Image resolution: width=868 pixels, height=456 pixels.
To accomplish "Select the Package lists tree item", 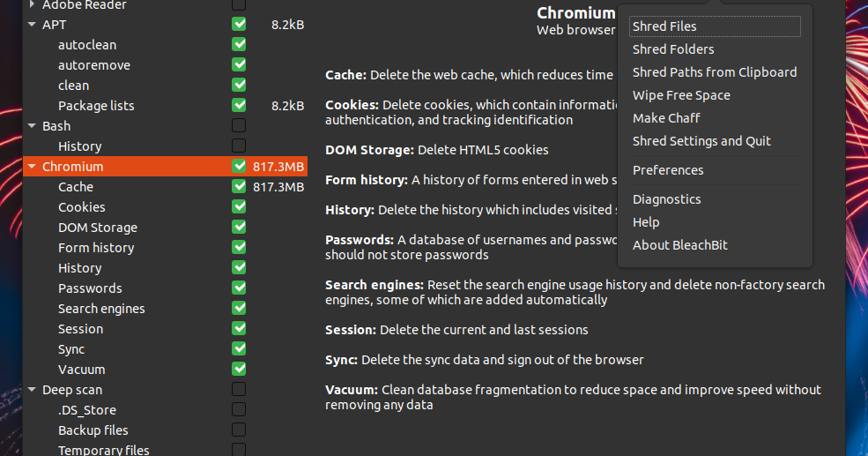I will coord(96,106).
